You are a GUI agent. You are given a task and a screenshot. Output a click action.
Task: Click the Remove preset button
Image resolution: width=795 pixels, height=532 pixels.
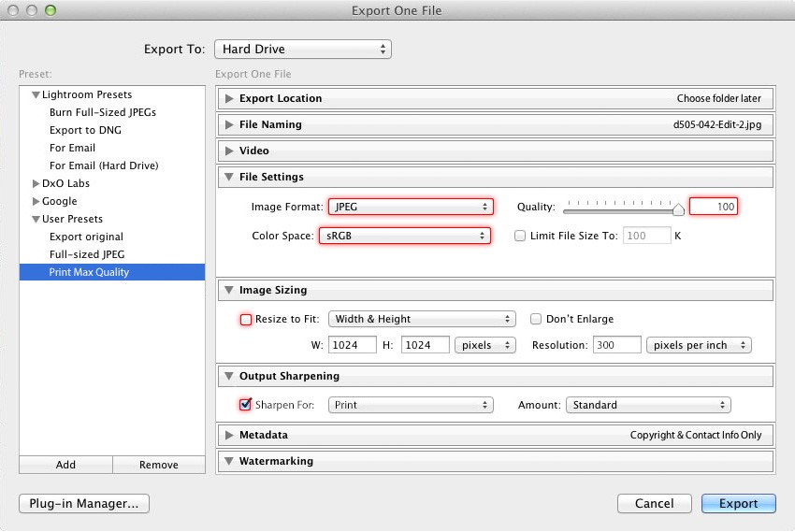(159, 465)
